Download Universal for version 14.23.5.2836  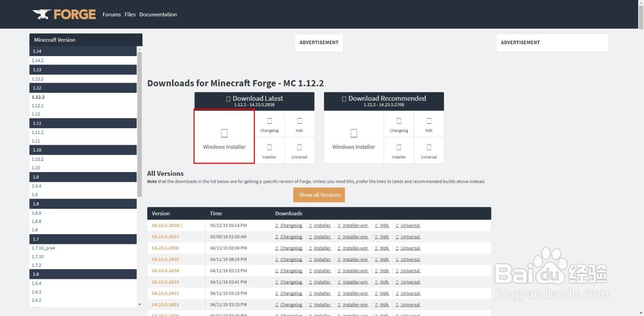410,248
